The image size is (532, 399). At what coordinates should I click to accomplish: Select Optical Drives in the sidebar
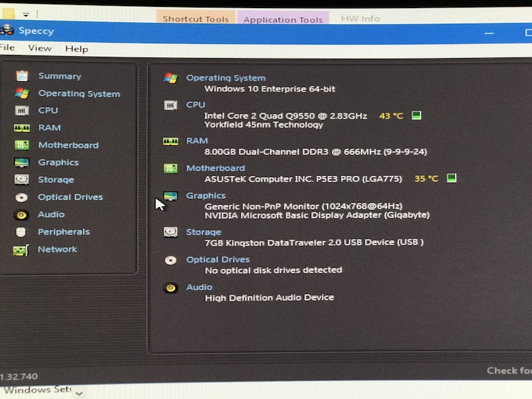[70, 197]
